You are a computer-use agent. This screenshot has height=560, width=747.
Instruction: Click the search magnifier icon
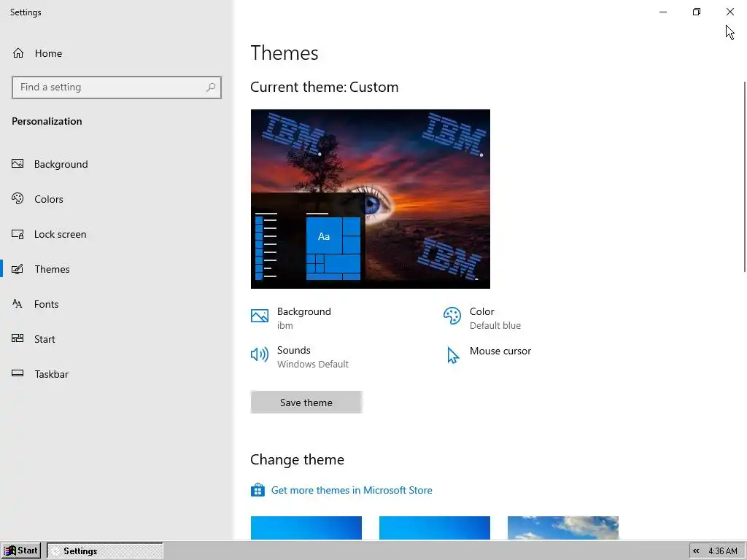[211, 87]
